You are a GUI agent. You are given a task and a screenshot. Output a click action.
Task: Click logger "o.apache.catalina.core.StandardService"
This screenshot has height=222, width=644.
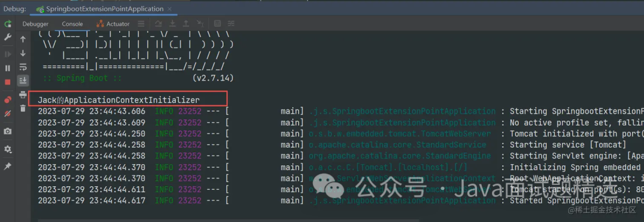tap(398, 144)
